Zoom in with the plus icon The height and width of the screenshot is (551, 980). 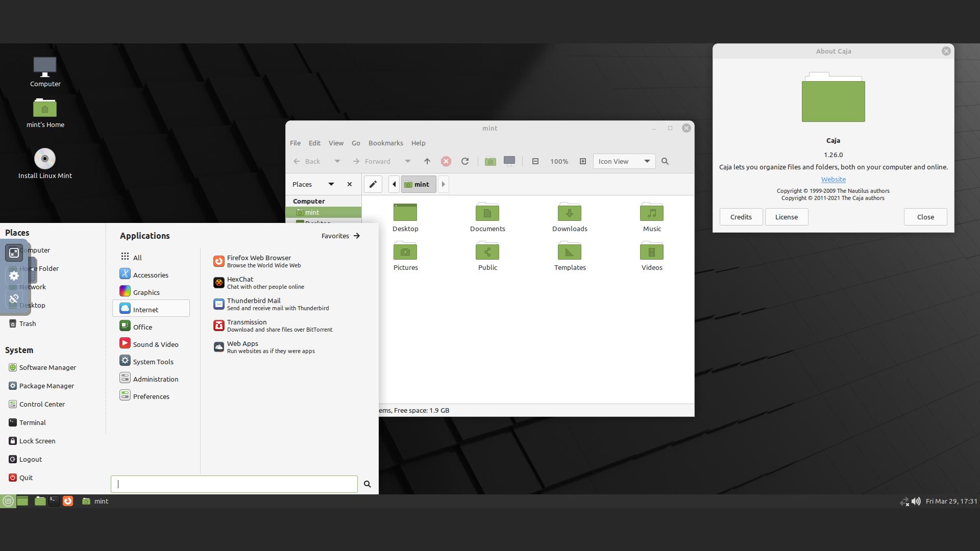pos(583,161)
